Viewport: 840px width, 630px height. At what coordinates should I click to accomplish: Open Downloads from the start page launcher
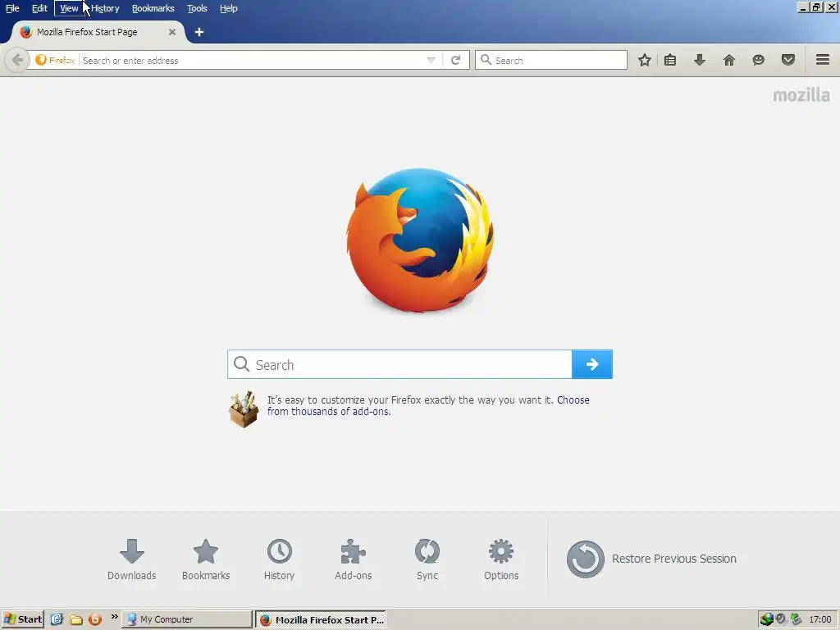coord(132,559)
